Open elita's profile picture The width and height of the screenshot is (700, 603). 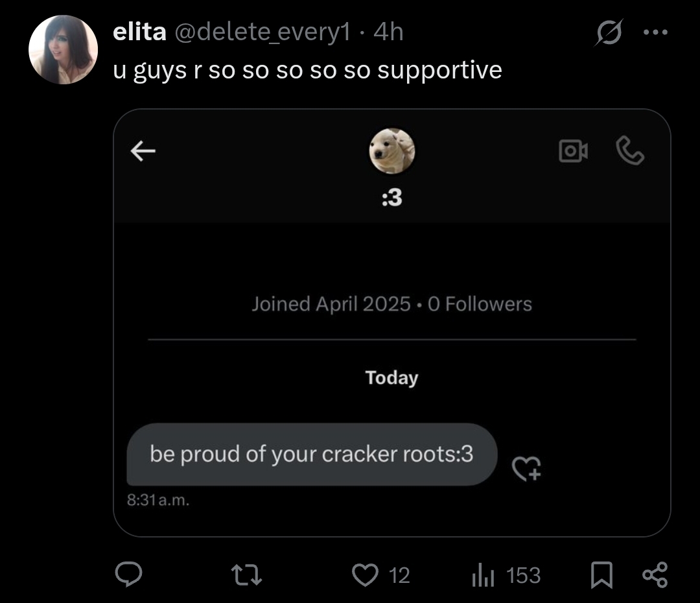(64, 50)
